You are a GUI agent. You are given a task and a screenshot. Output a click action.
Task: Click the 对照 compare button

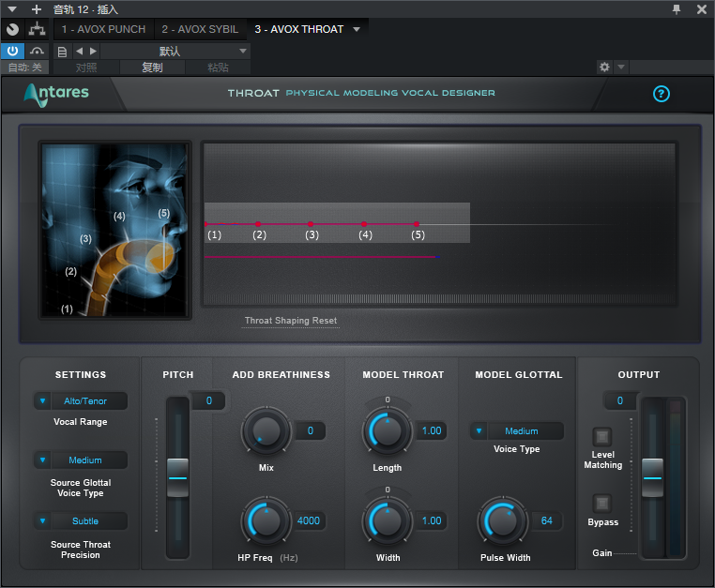point(86,68)
